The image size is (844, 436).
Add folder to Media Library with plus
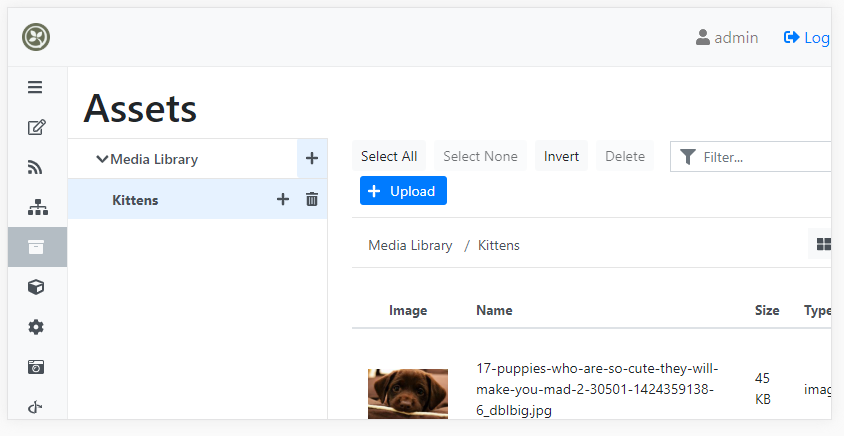(x=312, y=158)
